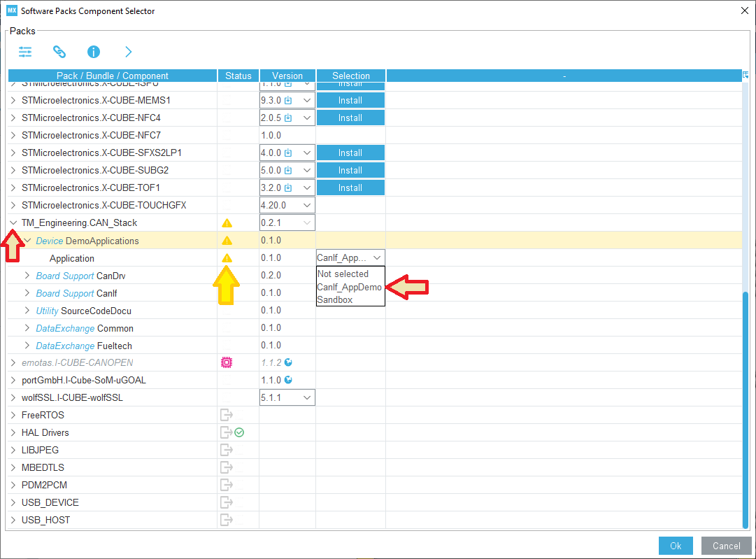Click warning icon on TM_Engineering.CAN_Stack row
756x559 pixels.
(x=227, y=222)
